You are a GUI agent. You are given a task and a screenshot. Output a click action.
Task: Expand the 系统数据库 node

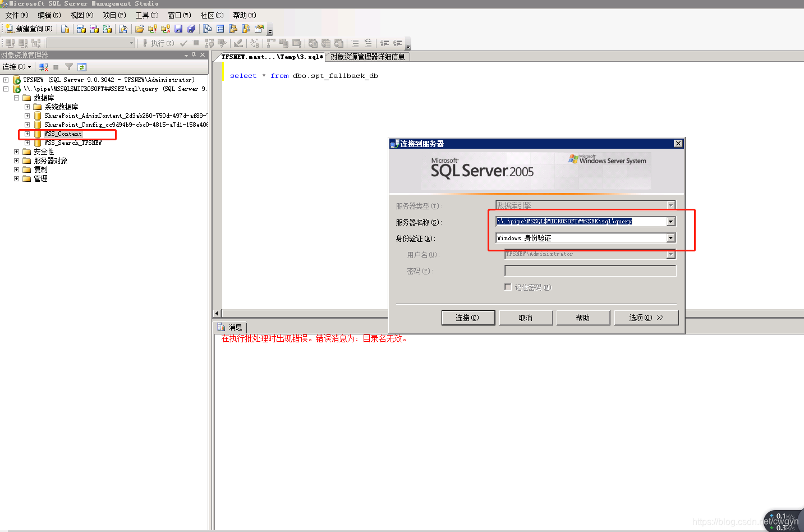pyautogui.click(x=27, y=107)
